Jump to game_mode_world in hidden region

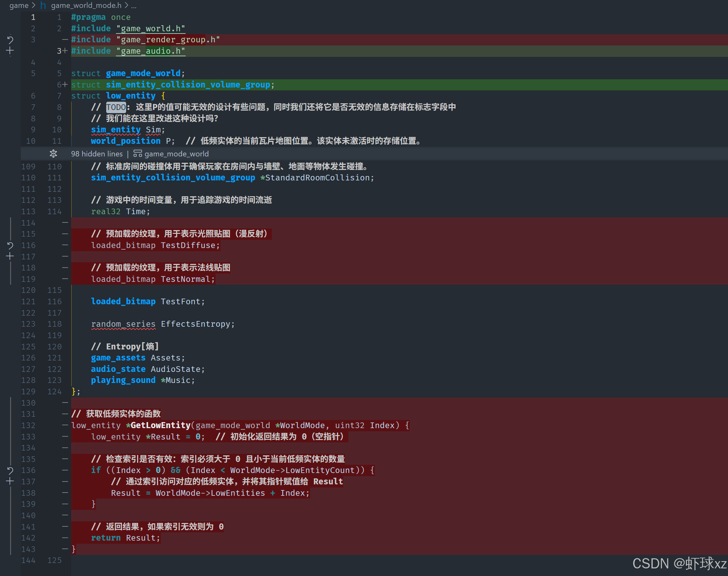click(176, 154)
